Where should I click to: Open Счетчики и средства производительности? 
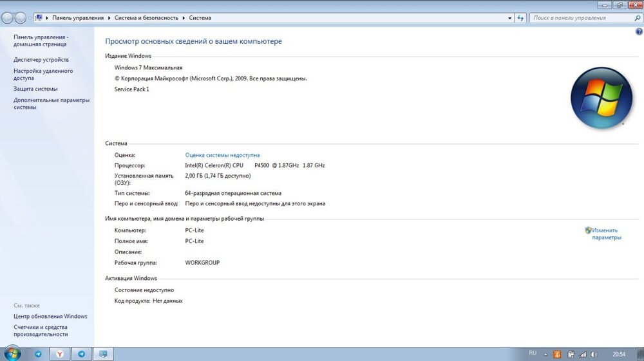coord(40,331)
